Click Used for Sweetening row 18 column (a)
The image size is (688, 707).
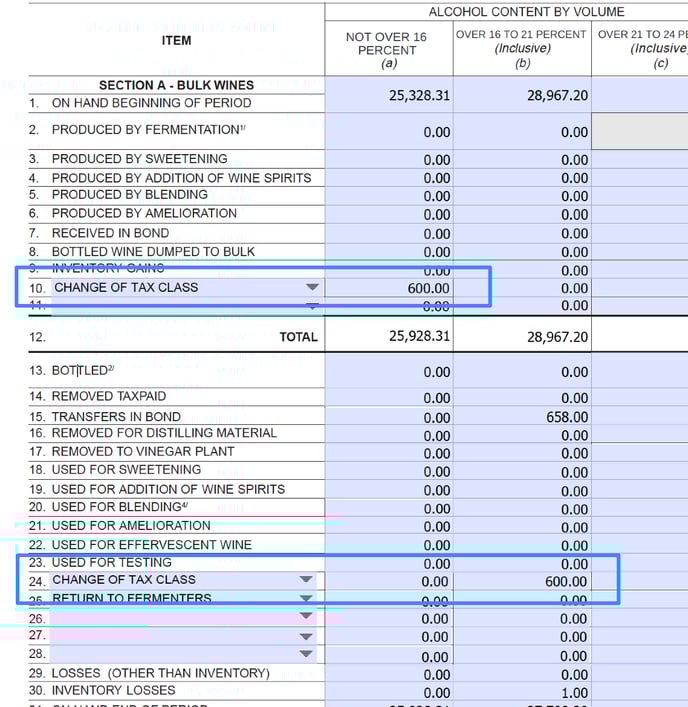click(389, 472)
